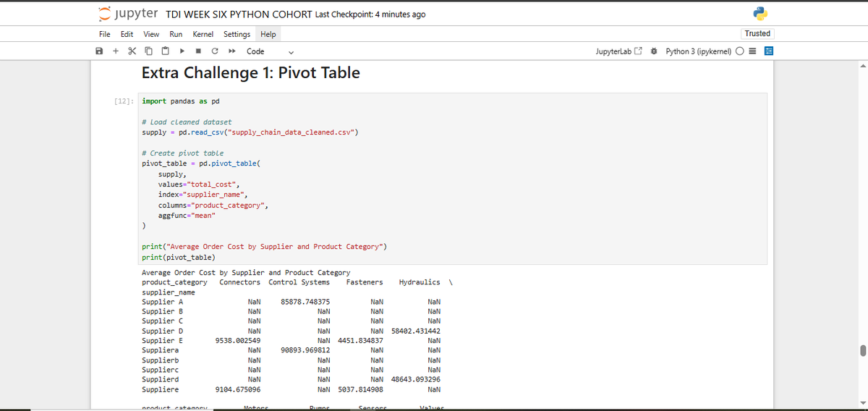Open the Help menu
Image resolution: width=868 pixels, height=411 pixels.
pyautogui.click(x=268, y=34)
